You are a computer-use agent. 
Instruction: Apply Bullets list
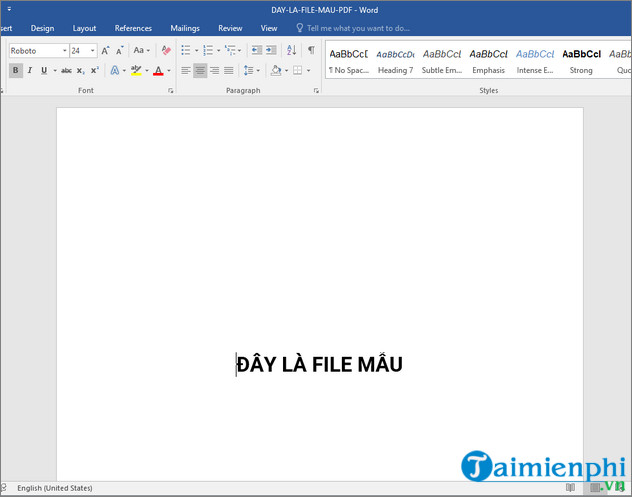click(x=185, y=50)
